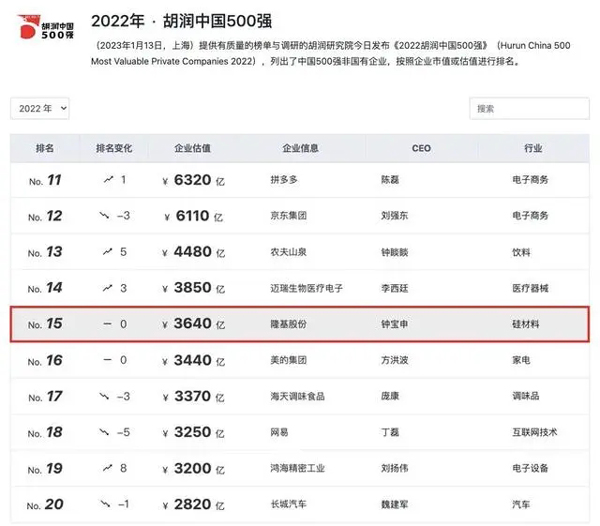Click the 排名 column header
The height and width of the screenshot is (526, 600).
coord(45,148)
